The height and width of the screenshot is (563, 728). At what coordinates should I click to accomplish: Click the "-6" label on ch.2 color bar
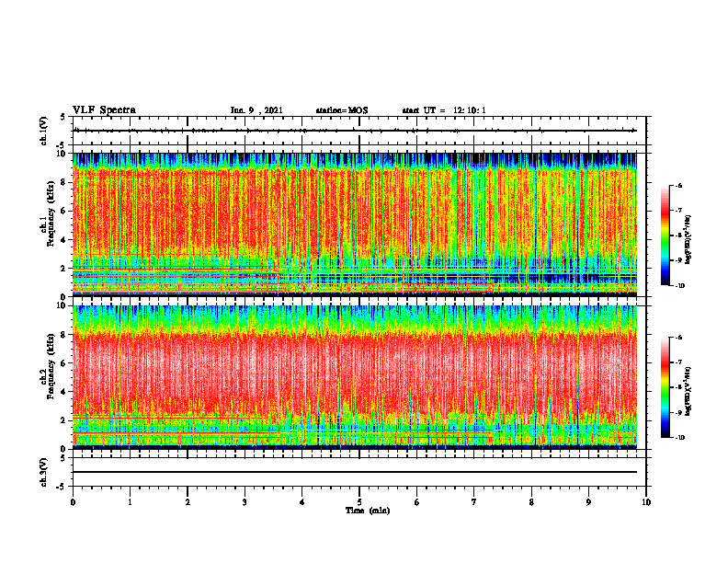pos(678,338)
